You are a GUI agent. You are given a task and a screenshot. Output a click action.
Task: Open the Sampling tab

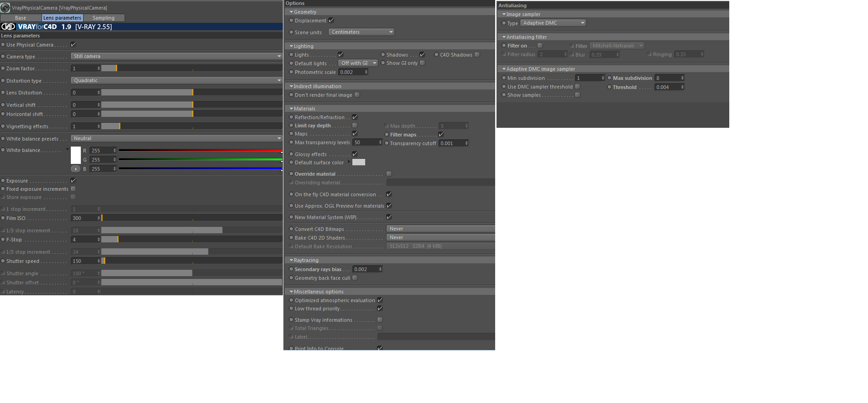104,18
